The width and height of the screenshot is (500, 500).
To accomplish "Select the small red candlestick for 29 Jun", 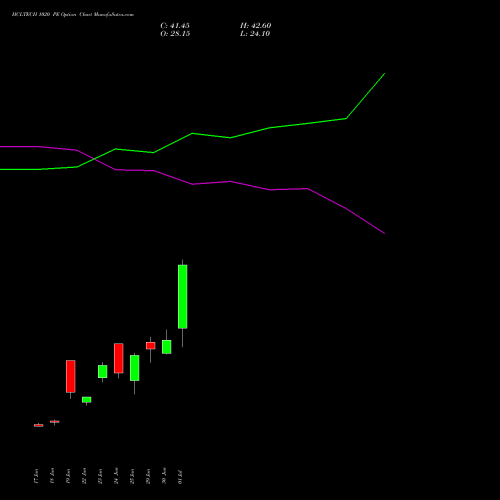I will tap(151, 346).
